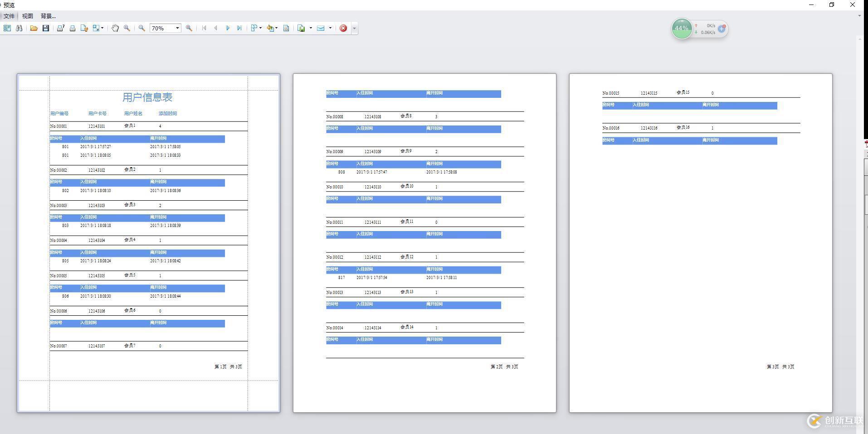Click the No.00015 entry on page three
The width and height of the screenshot is (868, 434).
point(611,93)
